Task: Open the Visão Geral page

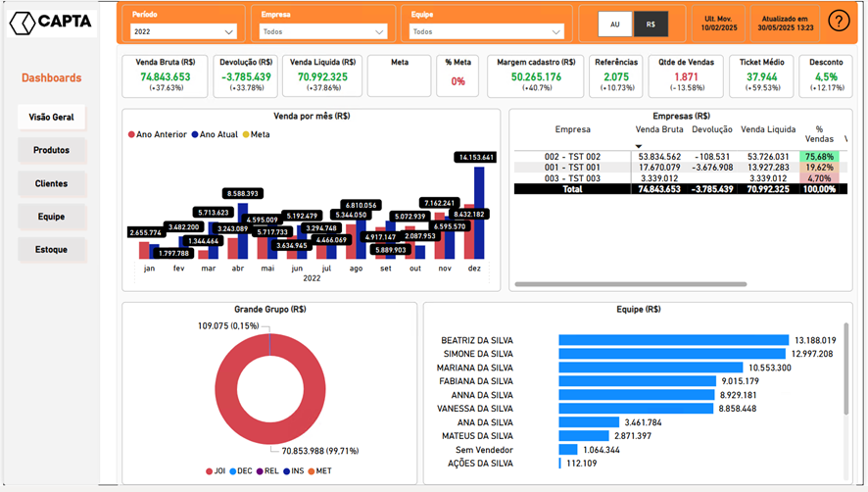Action: (x=52, y=117)
